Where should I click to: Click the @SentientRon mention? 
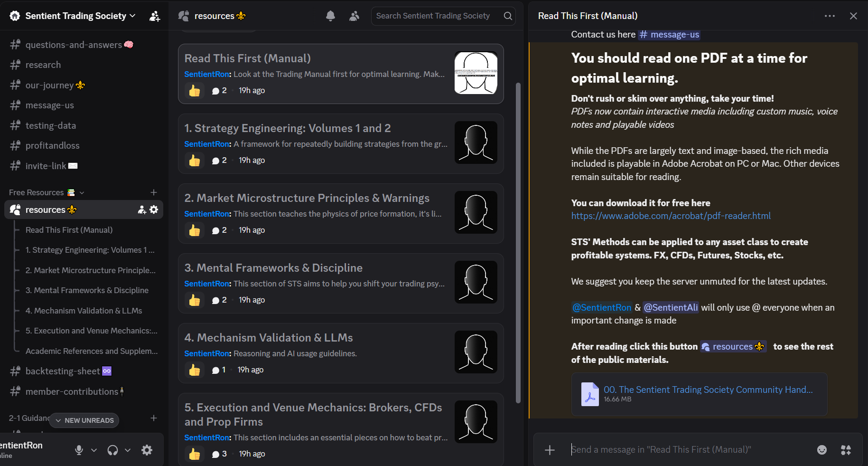tap(602, 307)
